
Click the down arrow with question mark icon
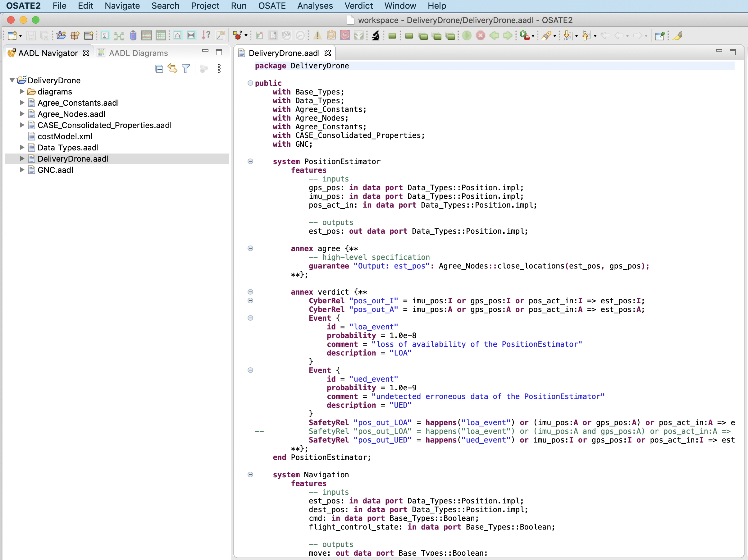point(206,35)
